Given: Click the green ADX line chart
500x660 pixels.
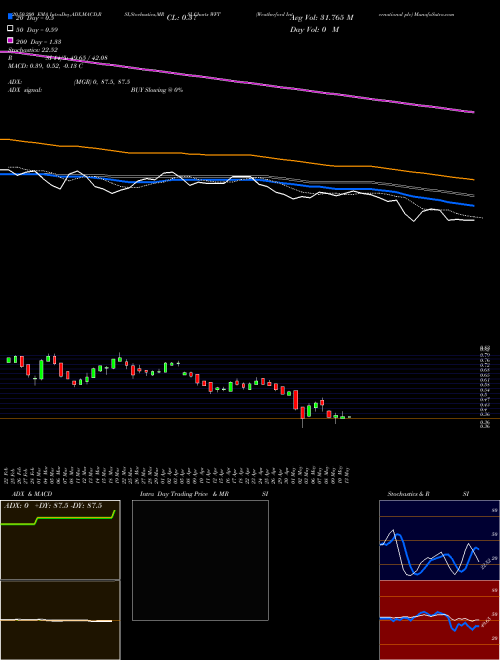Looking at the screenshot, I should click(x=60, y=540).
